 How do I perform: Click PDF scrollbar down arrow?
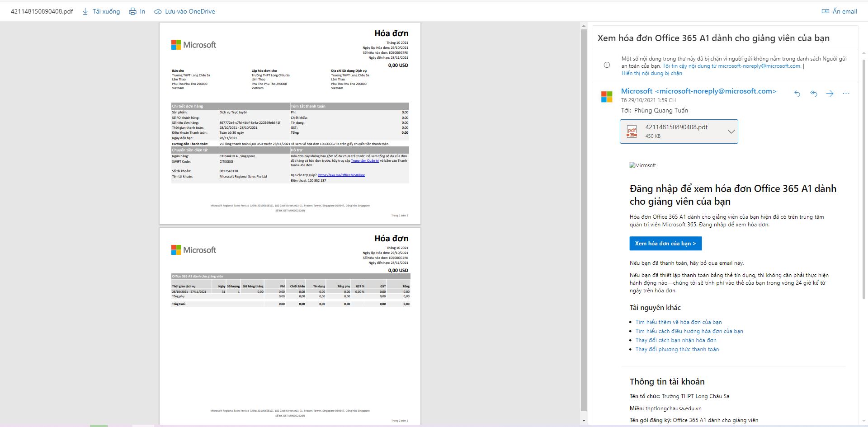(584, 421)
